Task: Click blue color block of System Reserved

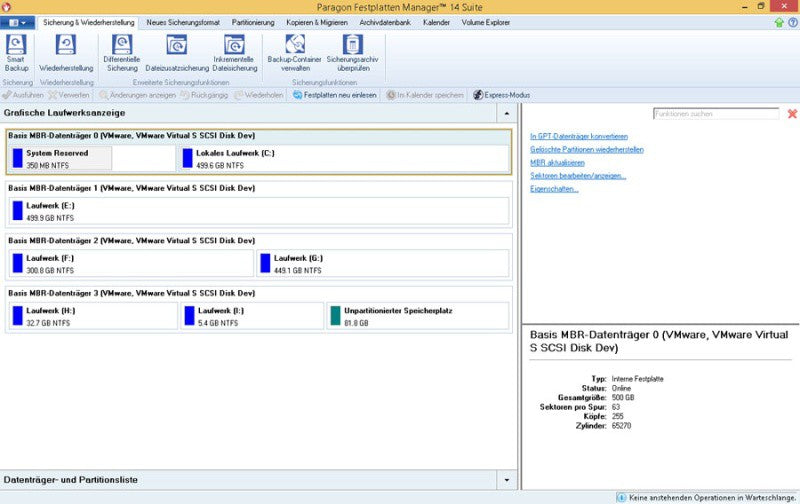Action: [18, 158]
